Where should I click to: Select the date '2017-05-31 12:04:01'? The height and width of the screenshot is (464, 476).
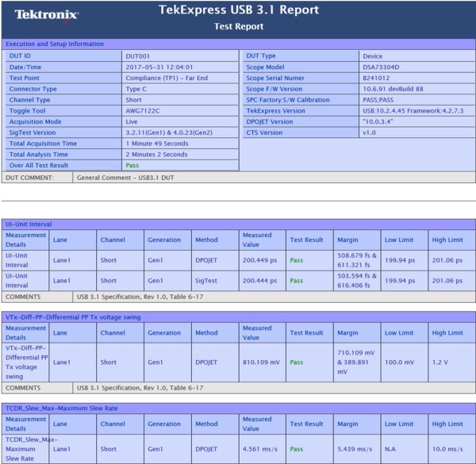pyautogui.click(x=159, y=67)
